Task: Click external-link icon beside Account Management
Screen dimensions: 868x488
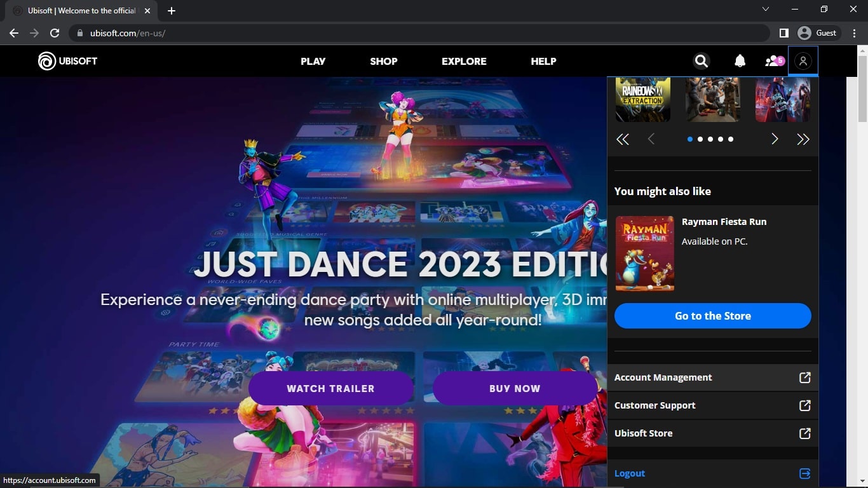Action: pyautogui.click(x=804, y=377)
